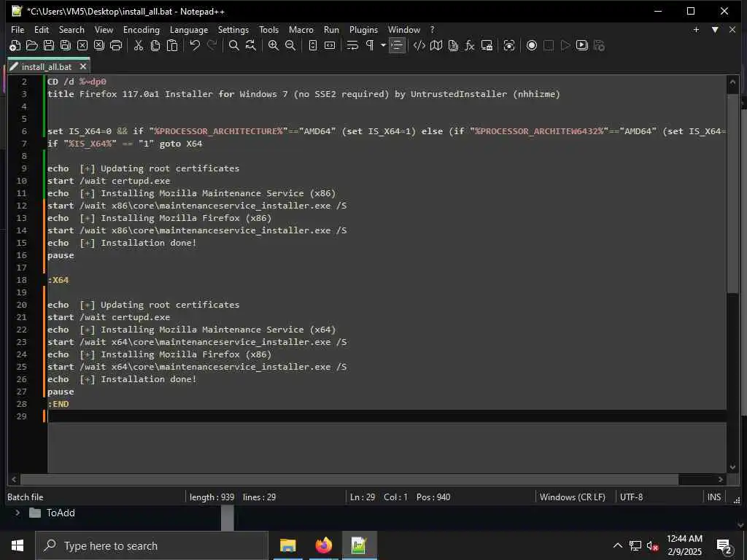Open the dropdown arrow beside the pilcrow icon
The height and width of the screenshot is (560, 747).
383,45
